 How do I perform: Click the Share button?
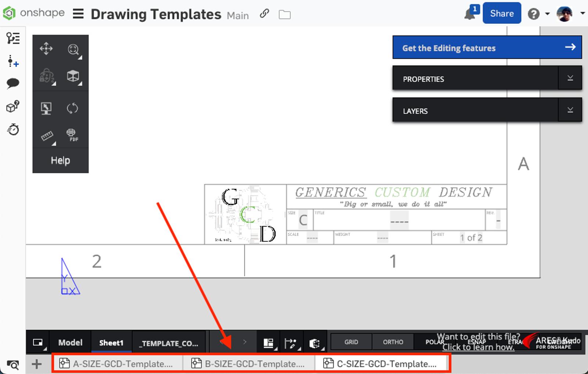tap(502, 13)
